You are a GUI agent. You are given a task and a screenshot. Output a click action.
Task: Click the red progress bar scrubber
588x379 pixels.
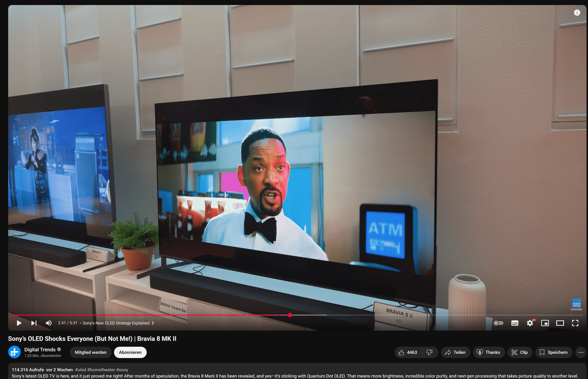(x=290, y=315)
